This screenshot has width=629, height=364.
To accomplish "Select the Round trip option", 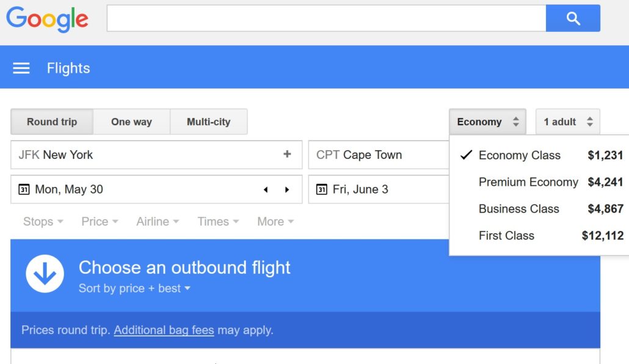I will point(52,122).
